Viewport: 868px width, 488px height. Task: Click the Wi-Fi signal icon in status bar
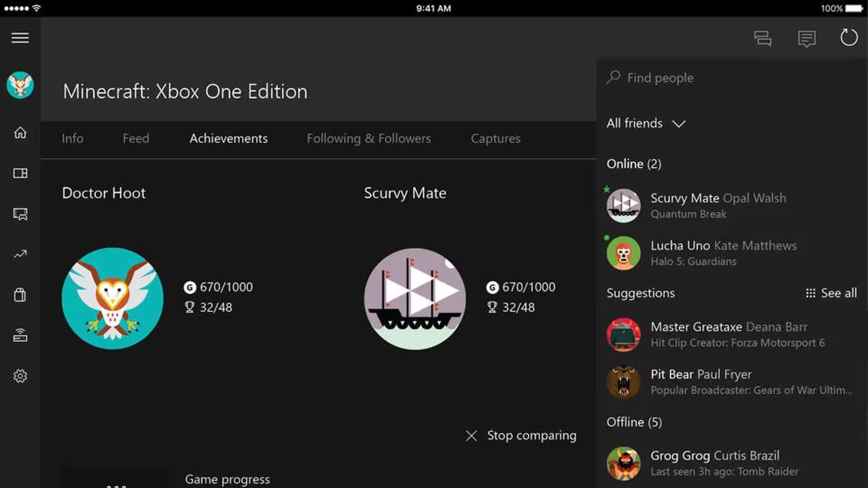point(36,9)
